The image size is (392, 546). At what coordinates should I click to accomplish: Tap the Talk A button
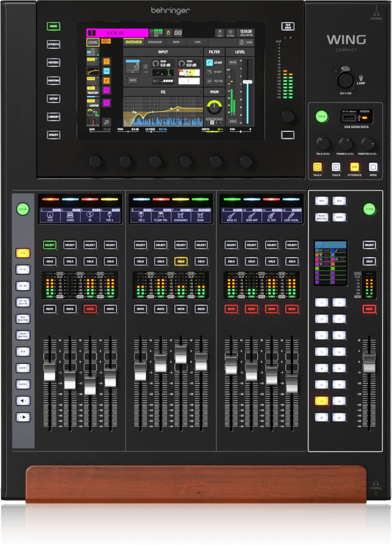tap(317, 167)
